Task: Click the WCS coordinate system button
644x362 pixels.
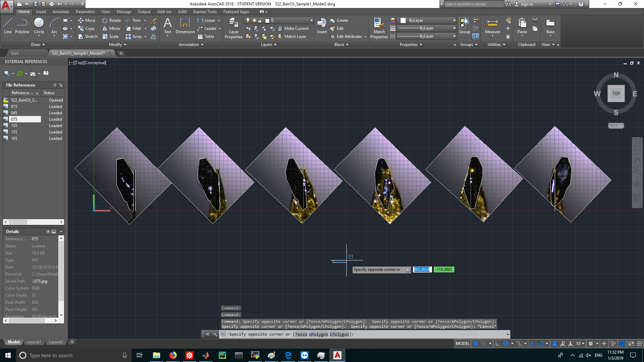Action: (616, 125)
